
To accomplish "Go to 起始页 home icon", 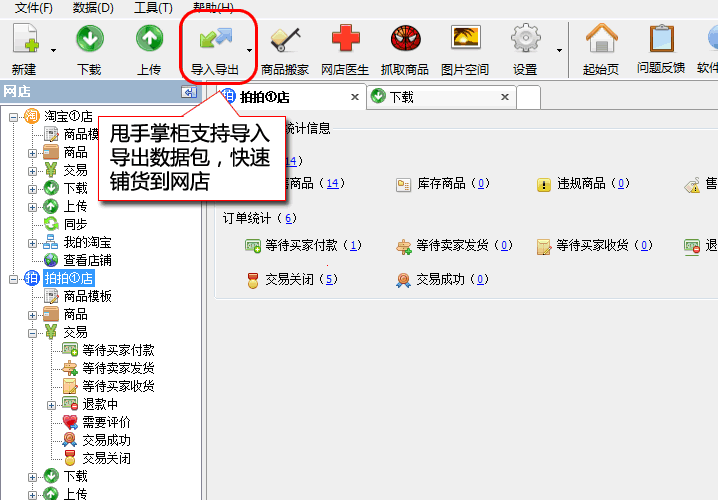I will point(601,38).
